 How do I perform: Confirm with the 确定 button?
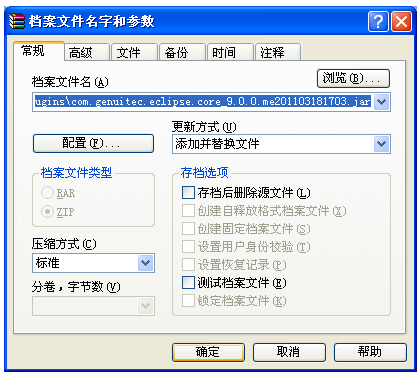(x=208, y=352)
